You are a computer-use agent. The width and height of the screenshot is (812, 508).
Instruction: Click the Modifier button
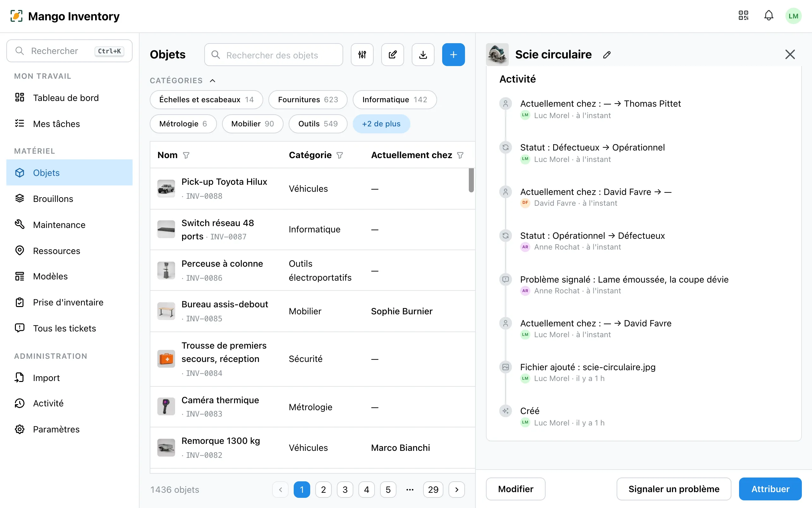(515, 489)
